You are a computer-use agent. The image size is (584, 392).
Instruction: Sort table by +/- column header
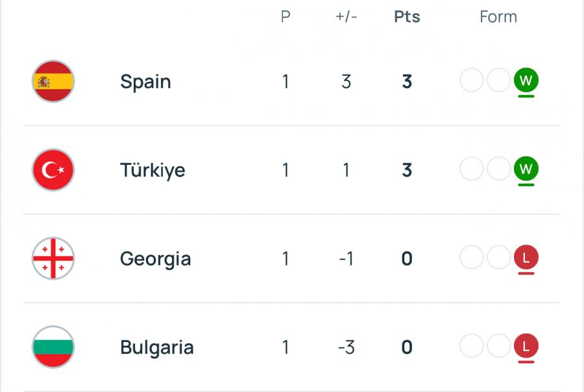tap(346, 17)
